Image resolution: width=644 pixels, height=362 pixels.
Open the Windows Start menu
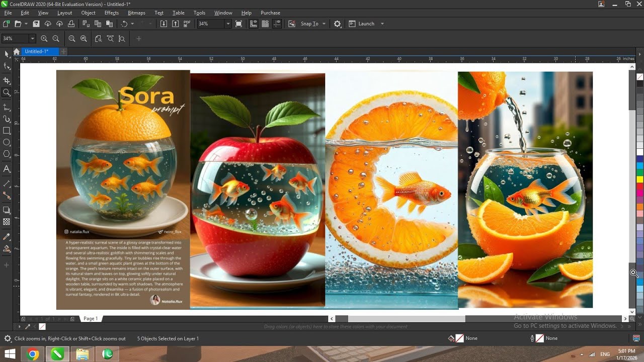(10, 354)
